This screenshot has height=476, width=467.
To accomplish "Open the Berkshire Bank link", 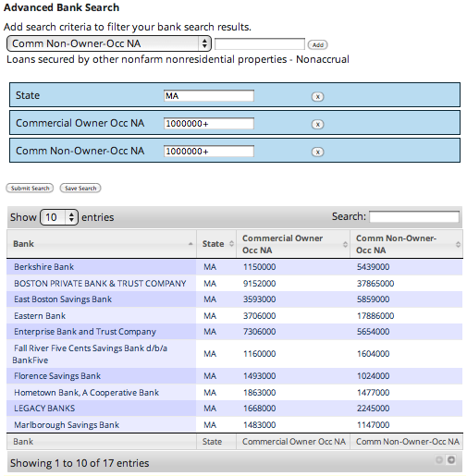I will 43,267.
